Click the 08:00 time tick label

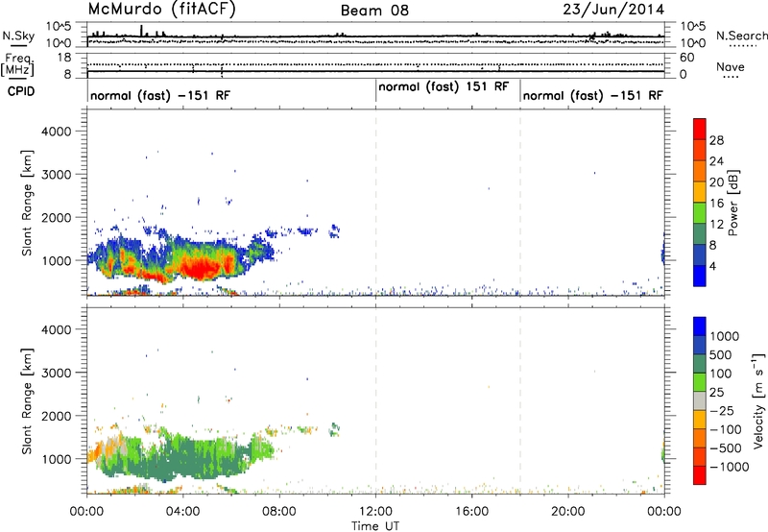[x=279, y=512]
